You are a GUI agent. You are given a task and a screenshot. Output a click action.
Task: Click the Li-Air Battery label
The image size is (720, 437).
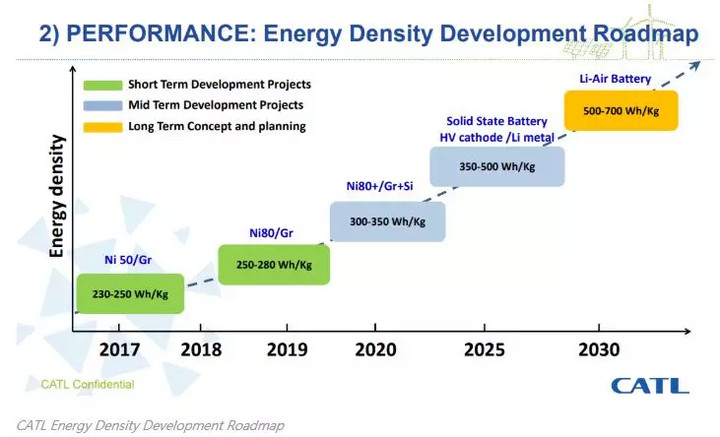(615, 78)
